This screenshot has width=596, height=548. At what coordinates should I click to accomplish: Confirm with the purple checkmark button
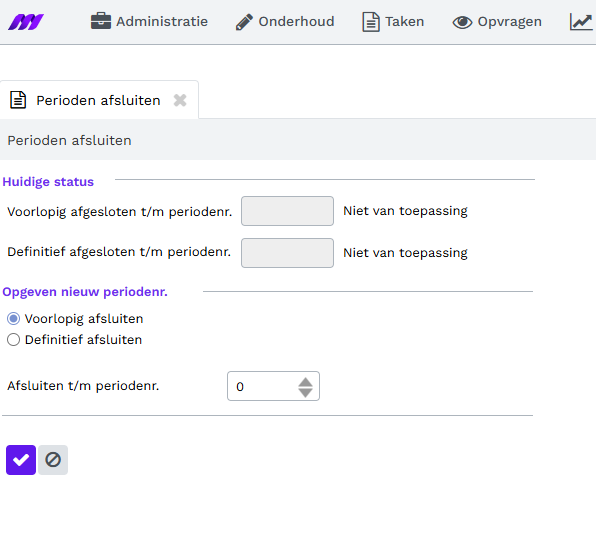pyautogui.click(x=21, y=460)
